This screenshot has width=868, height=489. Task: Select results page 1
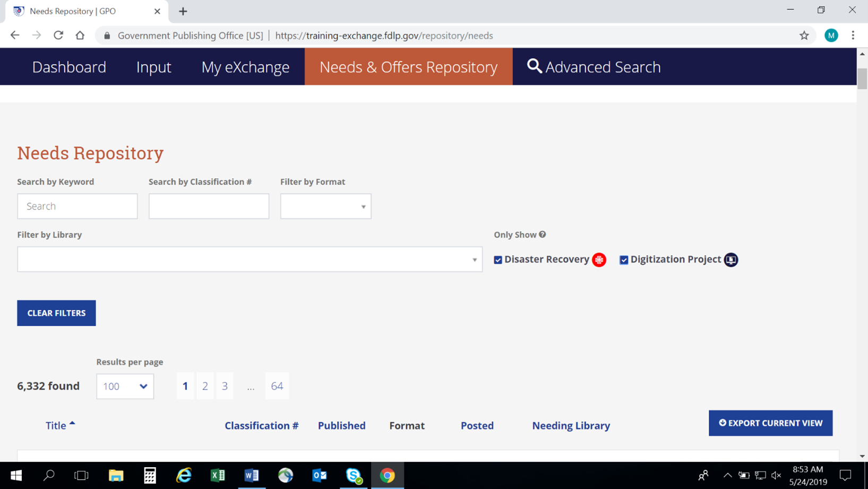coord(185,386)
